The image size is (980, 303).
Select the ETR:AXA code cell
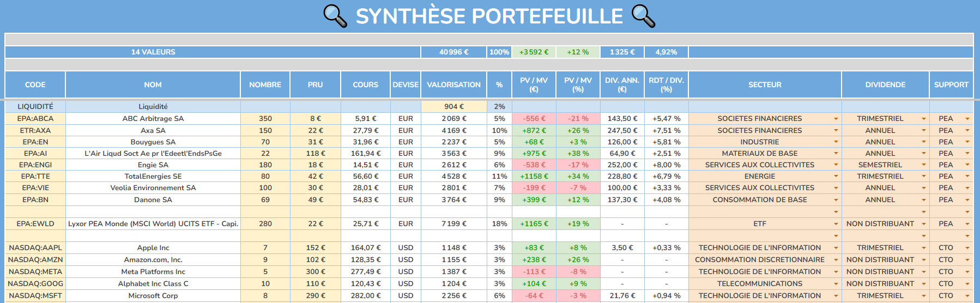(35, 131)
